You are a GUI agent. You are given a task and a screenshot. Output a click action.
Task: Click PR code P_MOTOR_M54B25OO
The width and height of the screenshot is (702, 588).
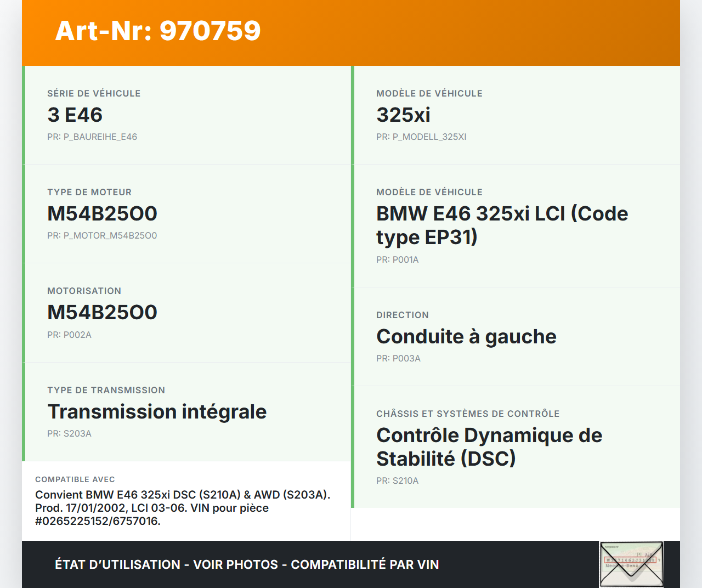[102, 235]
